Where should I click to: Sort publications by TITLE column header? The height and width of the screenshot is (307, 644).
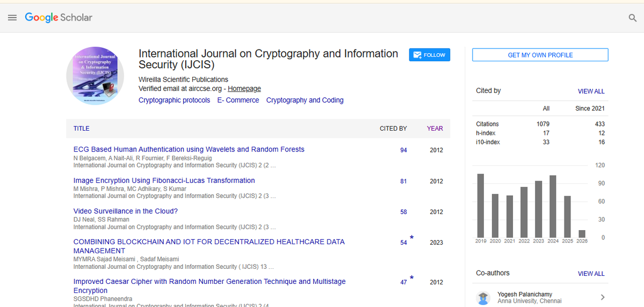point(81,128)
